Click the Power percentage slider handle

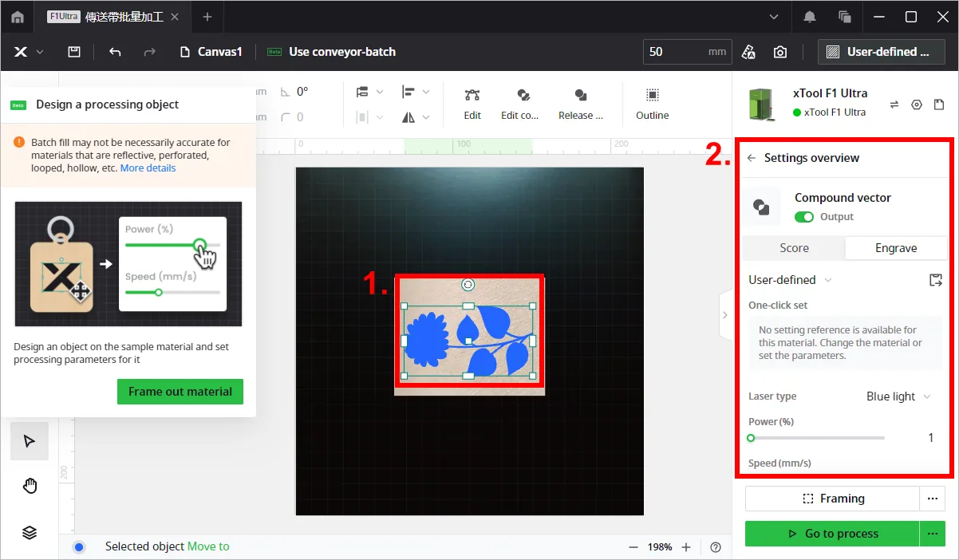pyautogui.click(x=751, y=438)
